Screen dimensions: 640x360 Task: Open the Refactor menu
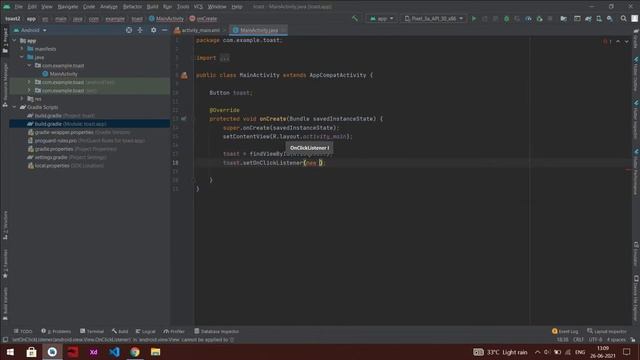pos(132,7)
